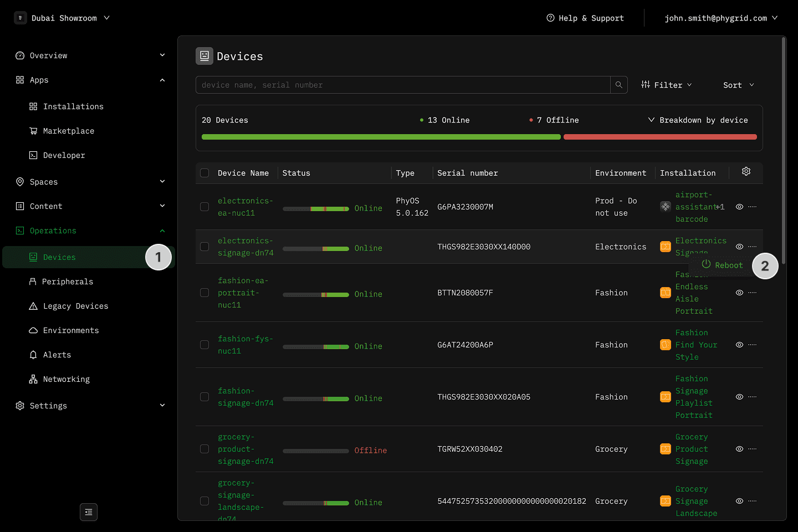Expand the Spaces sidebar section
Viewport: 798px width, 532px height.
(x=90, y=182)
